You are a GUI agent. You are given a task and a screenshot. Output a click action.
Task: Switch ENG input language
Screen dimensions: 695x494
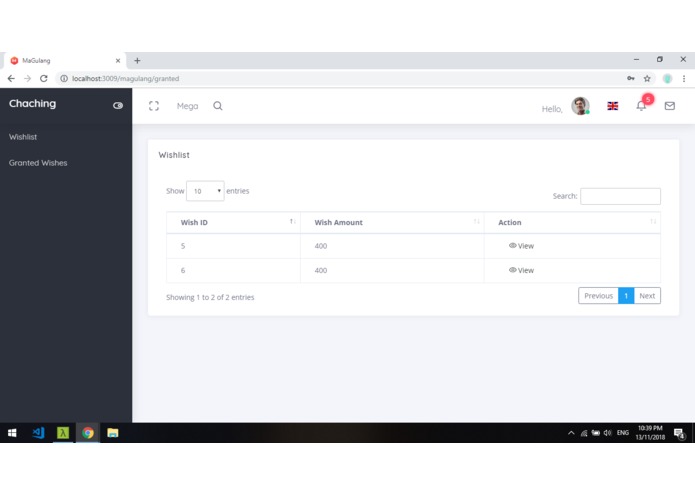coord(623,433)
